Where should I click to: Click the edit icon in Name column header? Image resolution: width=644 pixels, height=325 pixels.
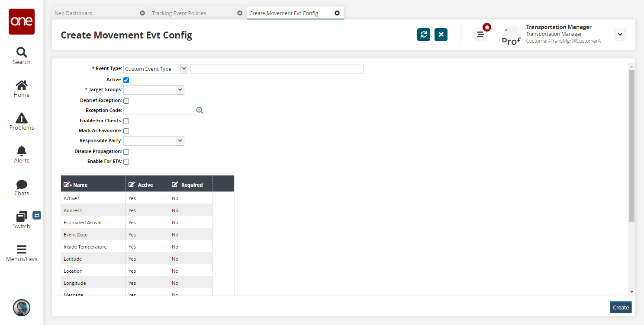click(x=67, y=185)
